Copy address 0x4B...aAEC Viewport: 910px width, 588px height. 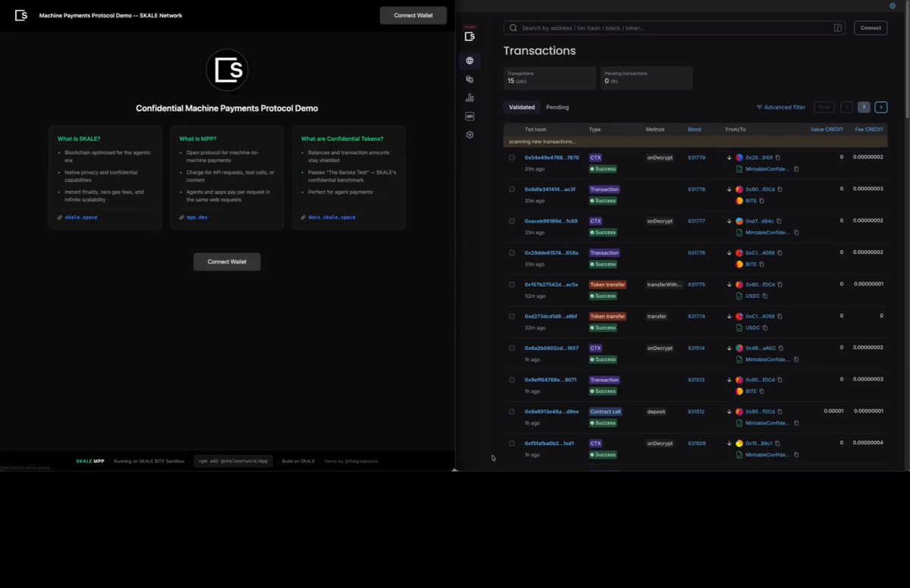(780, 348)
